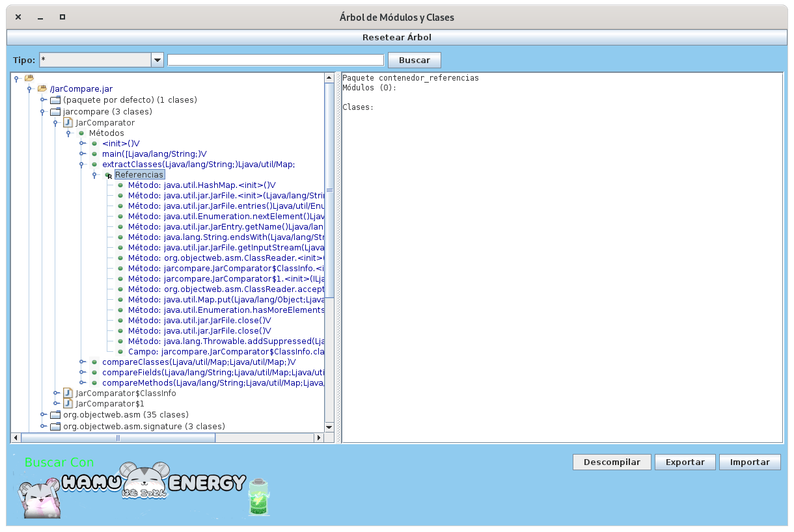
Task: Expand the compareFields method node
Action: 82,373
